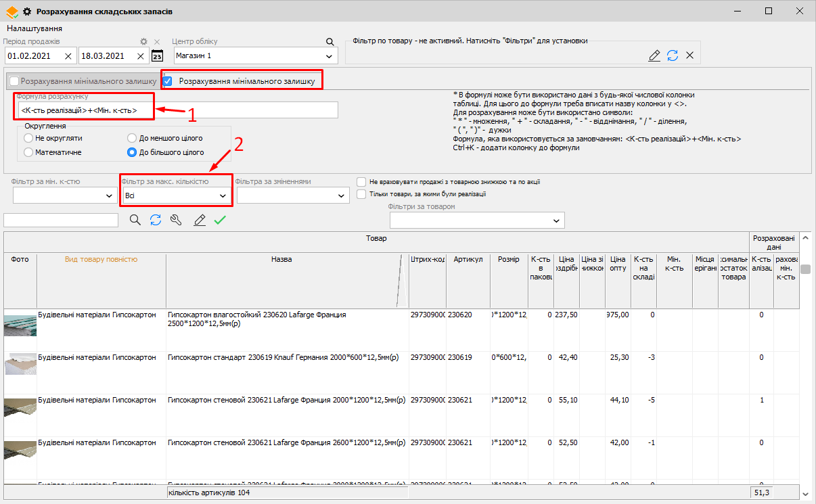Click the gear icon above the sales period dates
816x504 pixels.
point(143,42)
